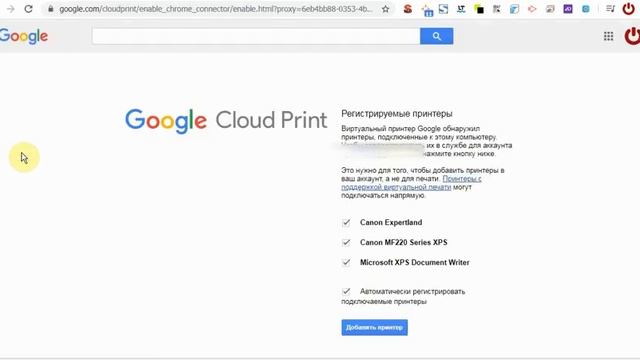Click the Google Cloud Print logo

click(226, 120)
